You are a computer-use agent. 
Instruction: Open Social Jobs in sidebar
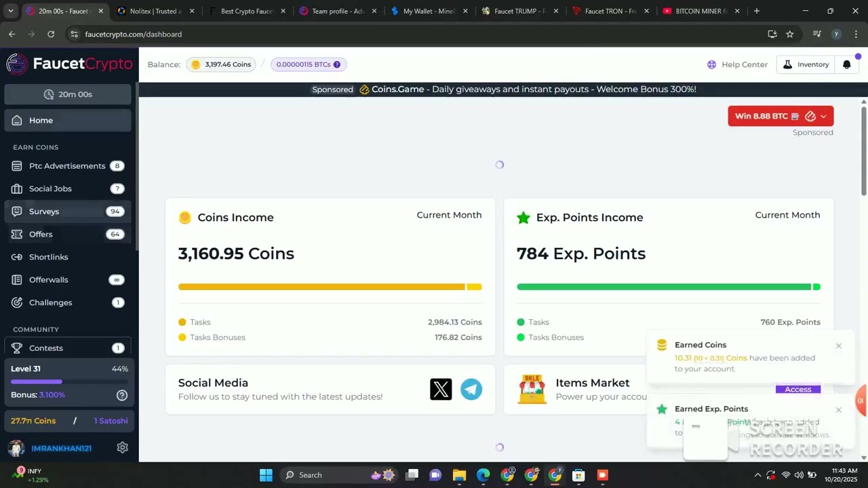pos(68,188)
